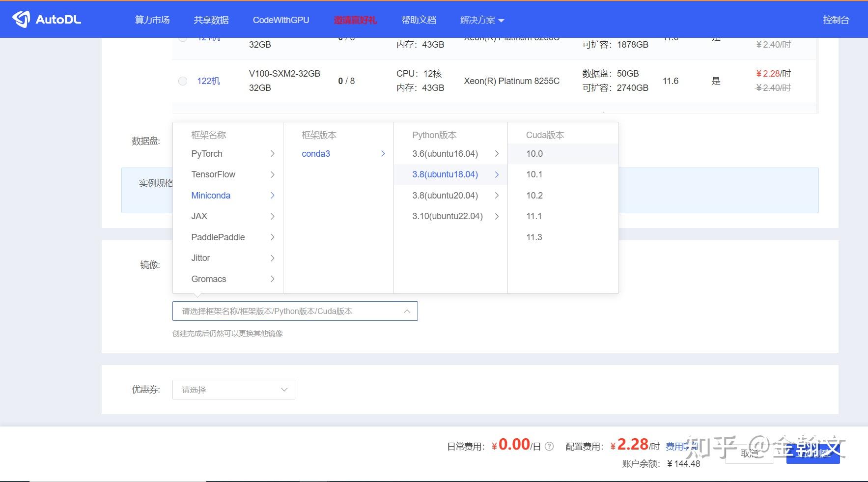Viewport: 868px width, 482px height.
Task: Select Cuda version 11.3
Action: tap(533, 237)
